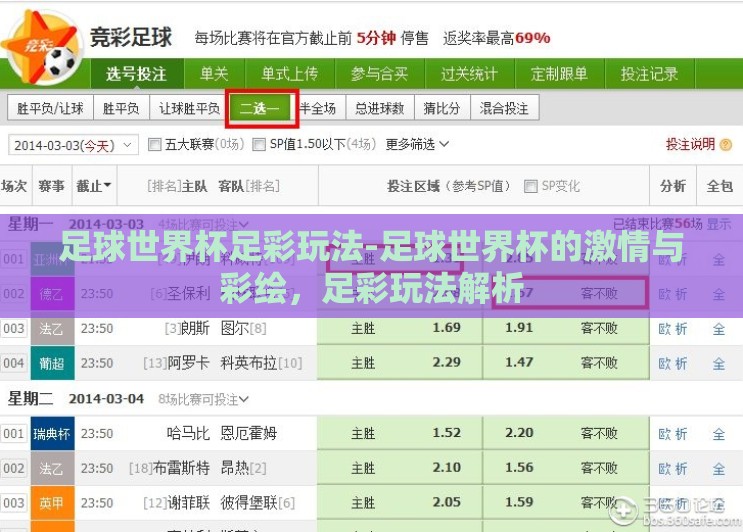Select the 让球胜平负 play type
Screen dimensions: 743x532
(189, 108)
